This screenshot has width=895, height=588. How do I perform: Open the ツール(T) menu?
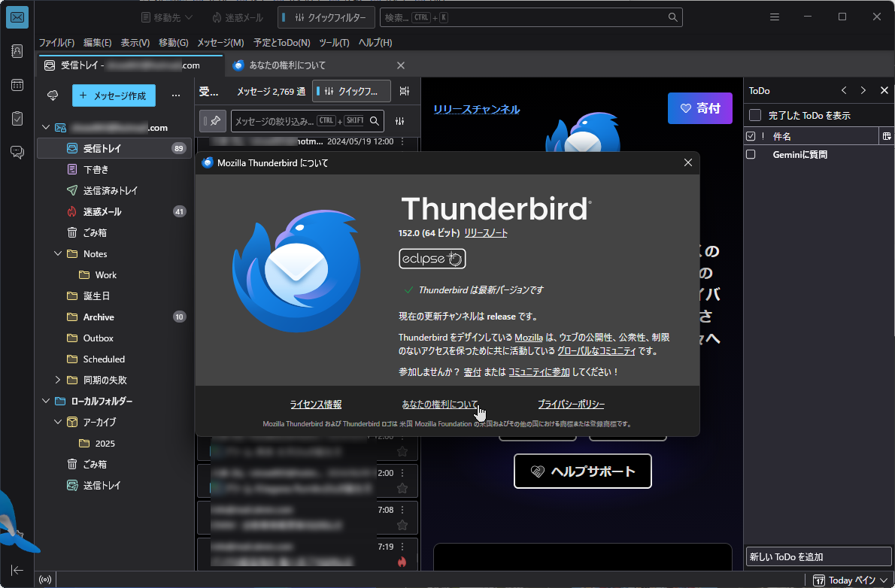(x=334, y=42)
